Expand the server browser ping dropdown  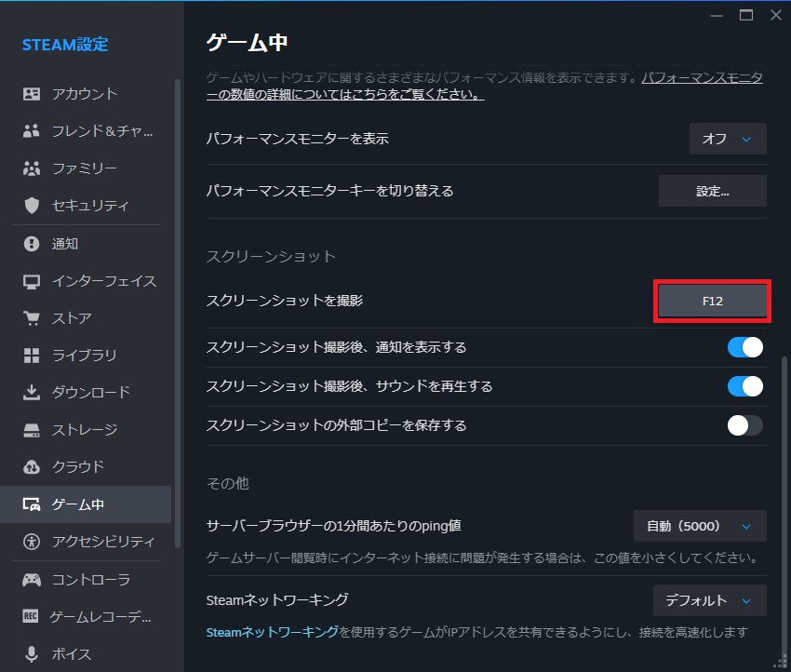pyautogui.click(x=700, y=526)
